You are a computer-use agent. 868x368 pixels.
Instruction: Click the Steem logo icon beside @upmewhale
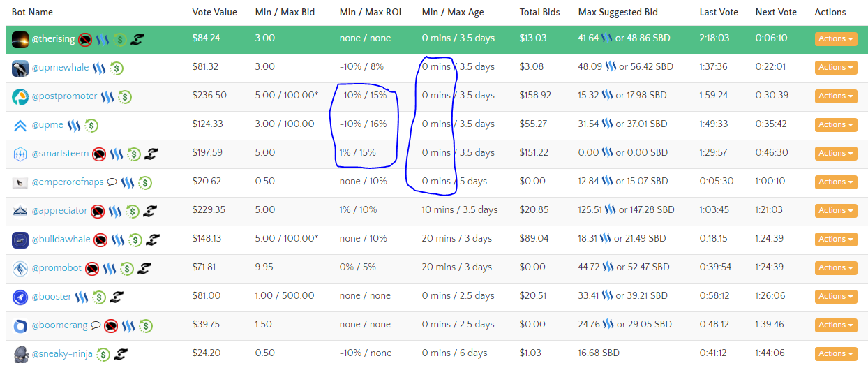(x=98, y=68)
